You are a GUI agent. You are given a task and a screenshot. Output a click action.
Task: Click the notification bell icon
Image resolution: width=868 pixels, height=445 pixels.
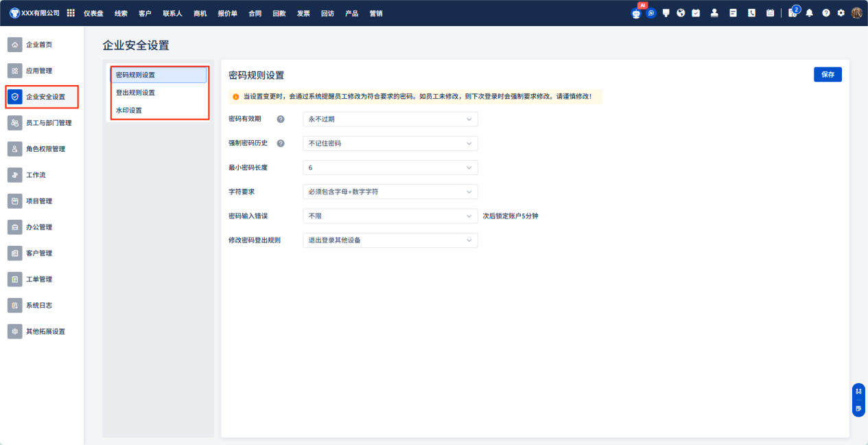click(x=810, y=13)
